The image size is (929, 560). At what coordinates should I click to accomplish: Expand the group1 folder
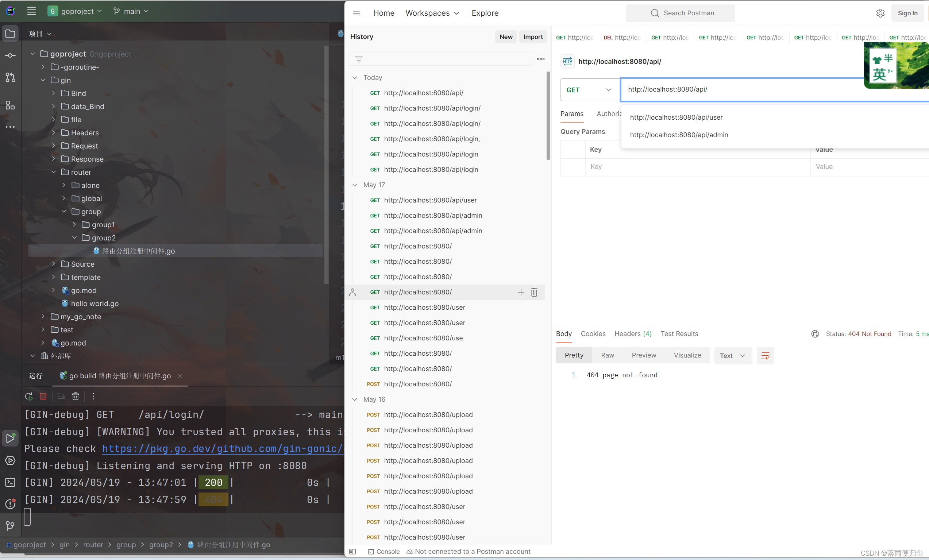74,225
